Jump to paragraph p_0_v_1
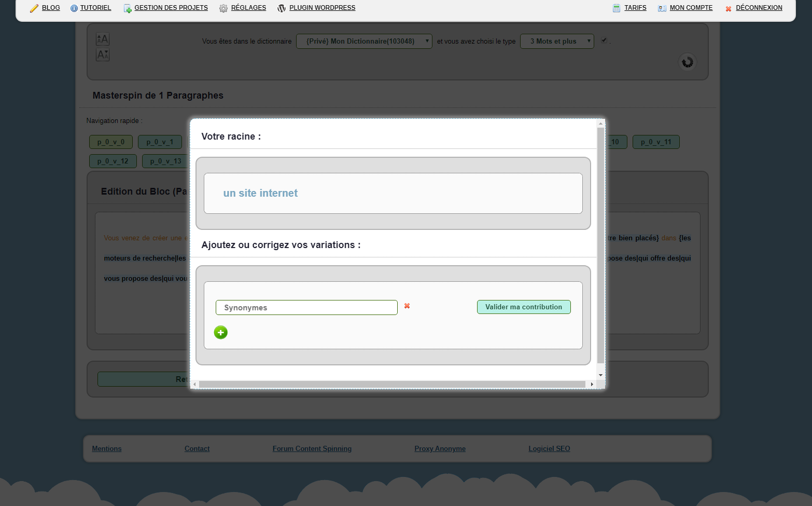 [x=160, y=142]
